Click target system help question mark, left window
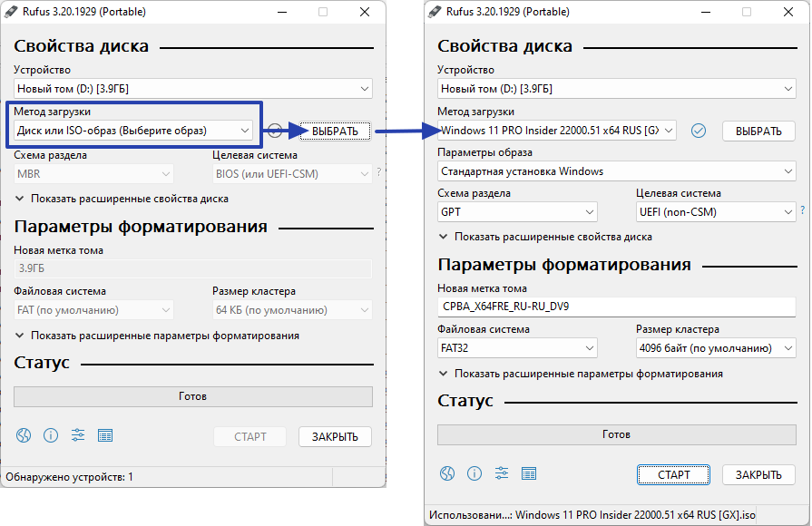This screenshot has width=812, height=526. click(x=379, y=172)
